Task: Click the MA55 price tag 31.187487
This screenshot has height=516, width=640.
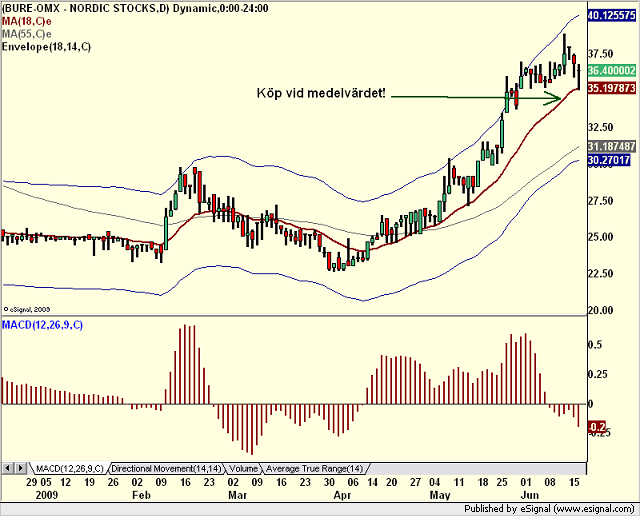Action: (612, 146)
